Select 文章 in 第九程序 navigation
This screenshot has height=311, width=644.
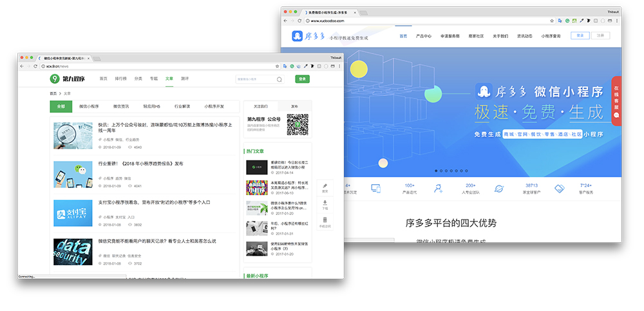click(169, 79)
